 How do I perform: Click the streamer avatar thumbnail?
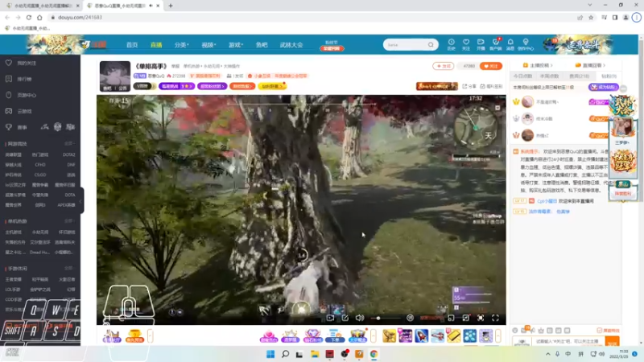[x=115, y=76]
